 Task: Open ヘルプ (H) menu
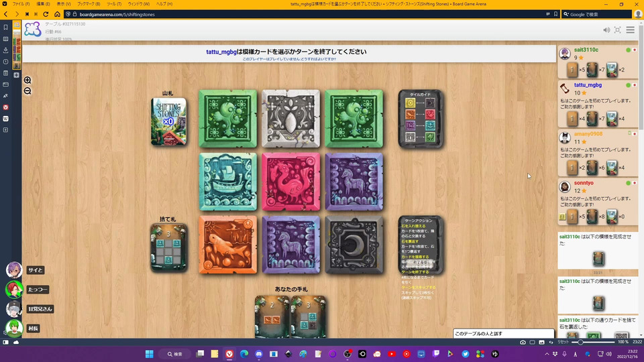(x=164, y=4)
